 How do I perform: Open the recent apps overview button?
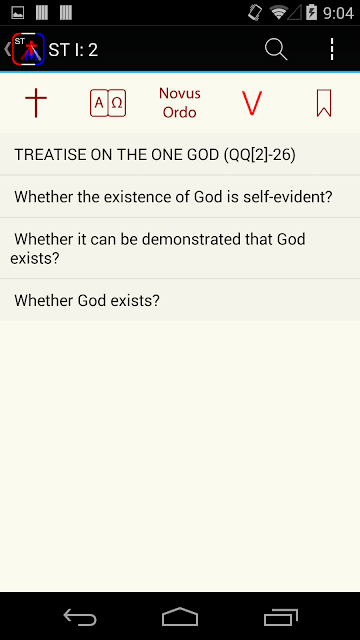[280, 616]
